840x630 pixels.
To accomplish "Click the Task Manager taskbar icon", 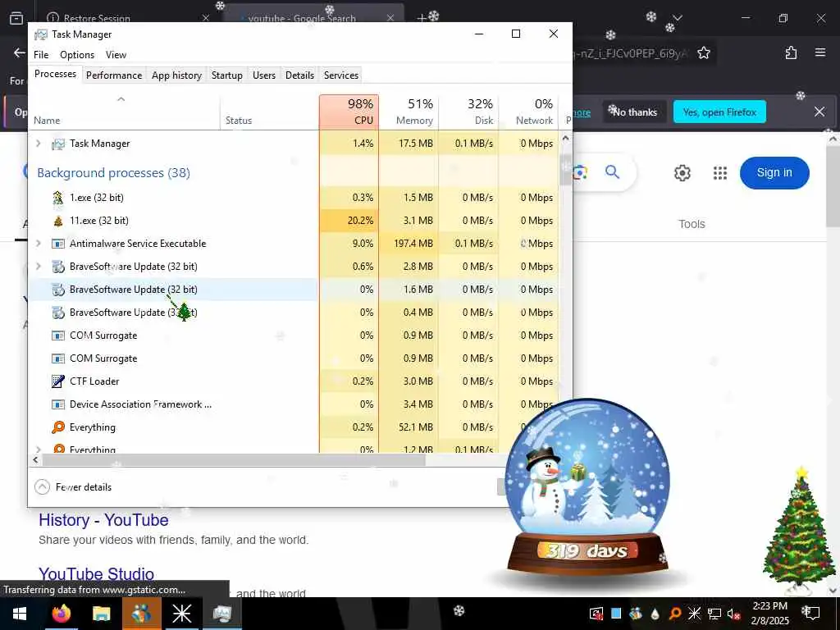I will tap(221, 614).
